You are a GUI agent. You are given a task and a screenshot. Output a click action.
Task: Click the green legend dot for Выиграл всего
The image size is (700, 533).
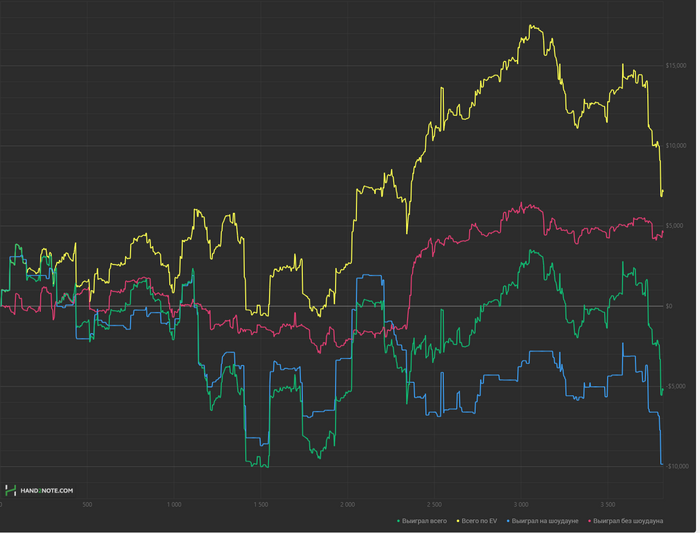coord(399,521)
